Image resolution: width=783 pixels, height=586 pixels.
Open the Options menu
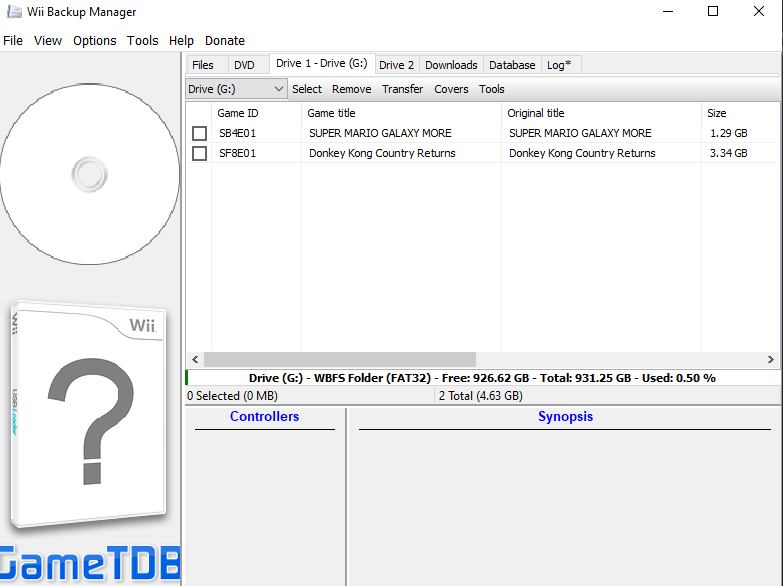coord(94,40)
